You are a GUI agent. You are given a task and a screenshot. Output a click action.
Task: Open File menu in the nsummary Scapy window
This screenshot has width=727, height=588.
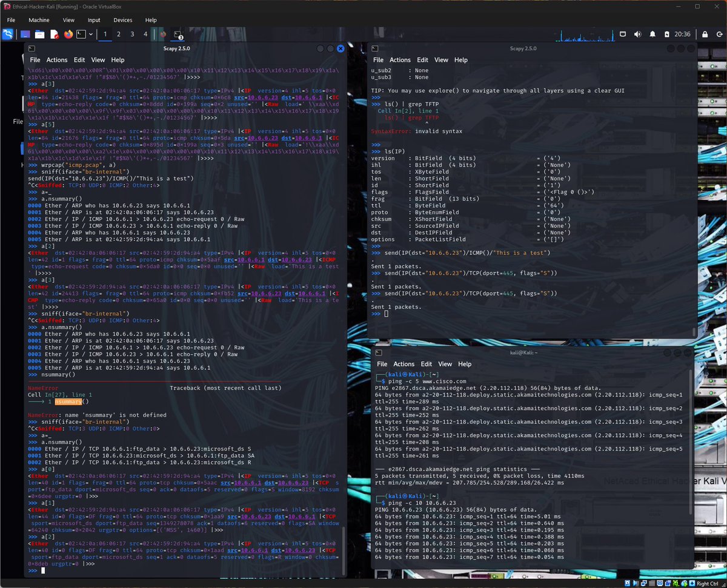[x=35, y=60]
